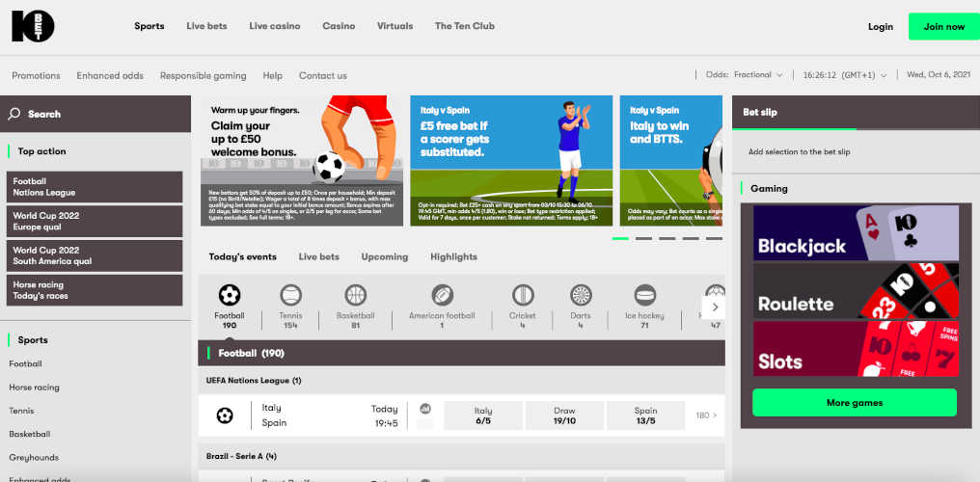This screenshot has height=482, width=980.
Task: Click the Search field in sidebar
Action: click(x=95, y=115)
